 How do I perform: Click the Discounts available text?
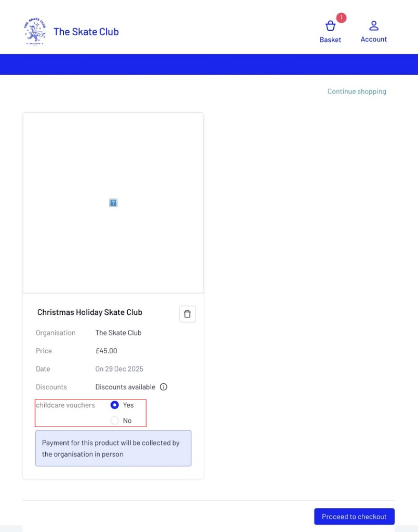125,387
